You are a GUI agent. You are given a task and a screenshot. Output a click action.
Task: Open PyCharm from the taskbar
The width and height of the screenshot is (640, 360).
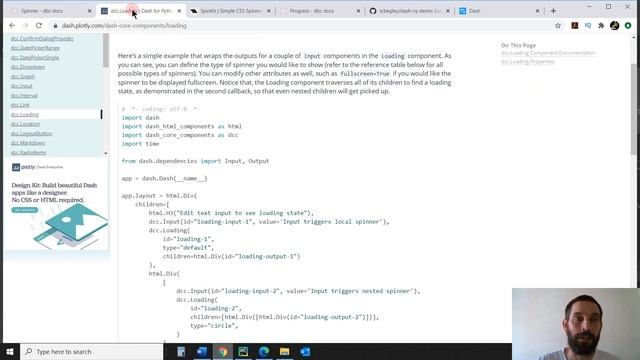(243, 351)
